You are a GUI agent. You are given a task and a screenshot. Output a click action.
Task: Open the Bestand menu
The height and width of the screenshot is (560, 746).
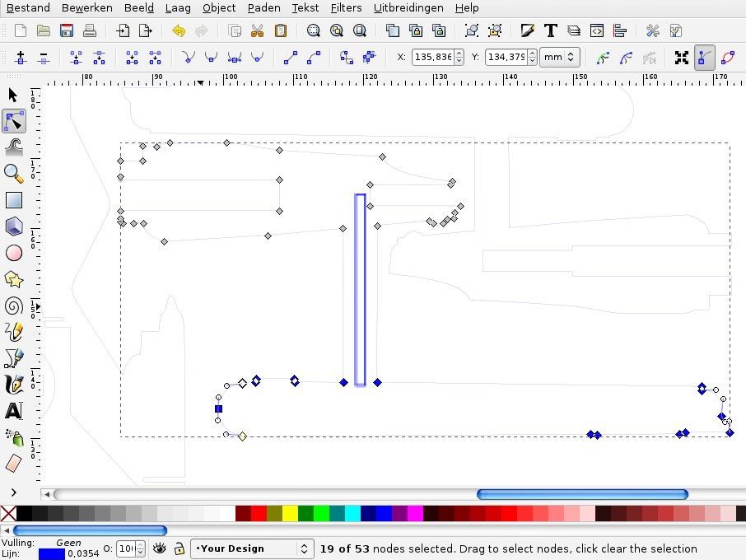pyautogui.click(x=28, y=8)
